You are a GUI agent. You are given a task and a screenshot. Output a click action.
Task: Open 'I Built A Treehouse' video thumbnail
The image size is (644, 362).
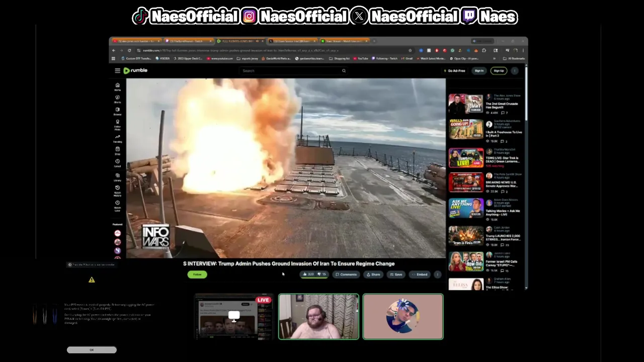(x=466, y=130)
